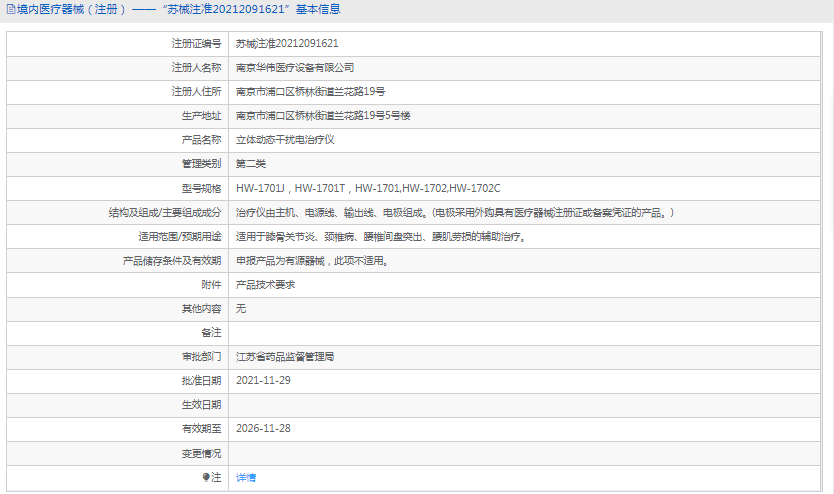Viewport: 834px width, 494px height.
Task: Select registration number 苏械注准20212091621 in the table
Action: tap(287, 44)
